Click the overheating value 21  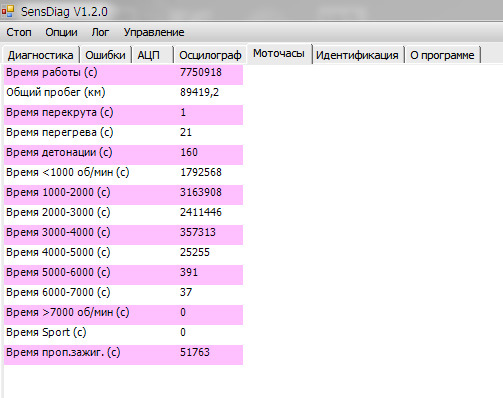point(186,132)
